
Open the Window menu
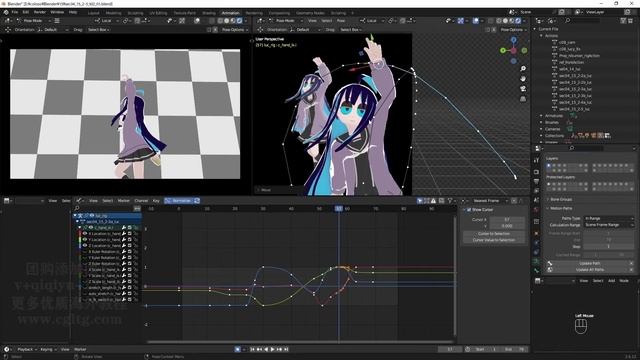coord(57,12)
